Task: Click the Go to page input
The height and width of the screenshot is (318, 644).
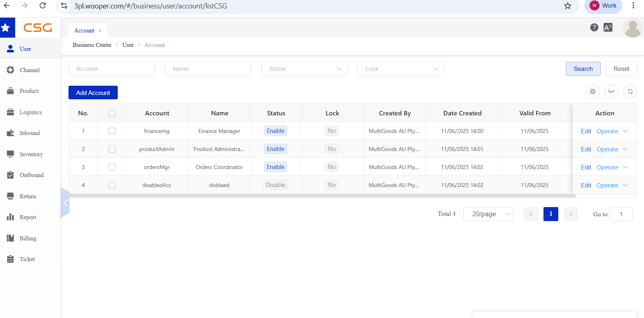Action: (621, 214)
